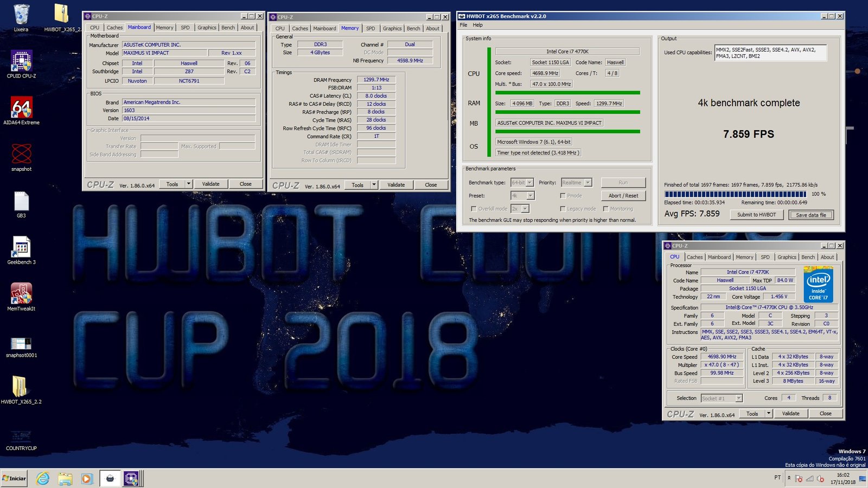Open the MemTweakIt desktop icon

pyautogui.click(x=21, y=294)
